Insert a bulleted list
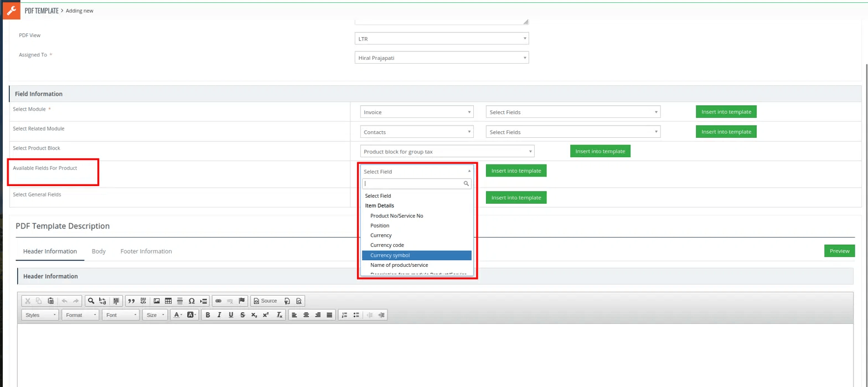 click(356, 315)
